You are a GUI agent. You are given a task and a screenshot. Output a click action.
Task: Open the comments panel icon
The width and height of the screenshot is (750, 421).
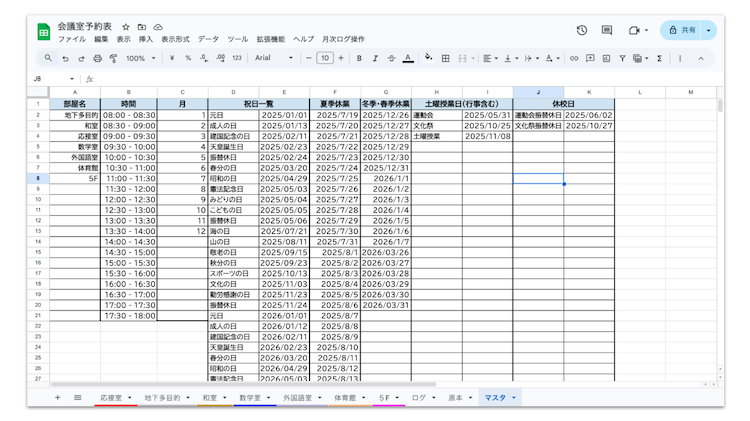point(607,31)
